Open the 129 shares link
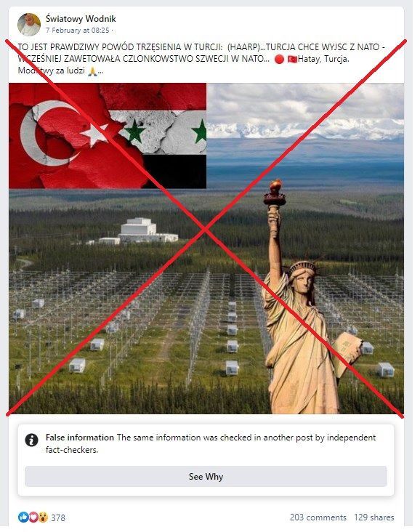 pos(374,517)
